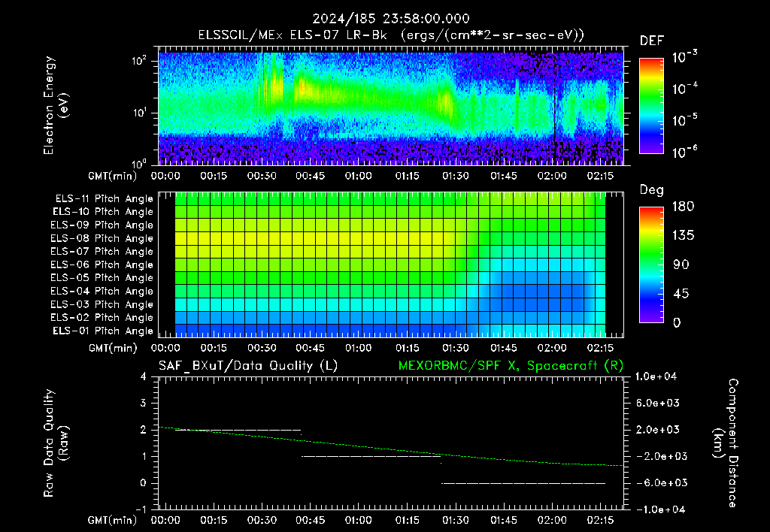The image size is (770, 532).
Task: Click 02:00 tick on the data quality time axis
Action: tap(551, 520)
